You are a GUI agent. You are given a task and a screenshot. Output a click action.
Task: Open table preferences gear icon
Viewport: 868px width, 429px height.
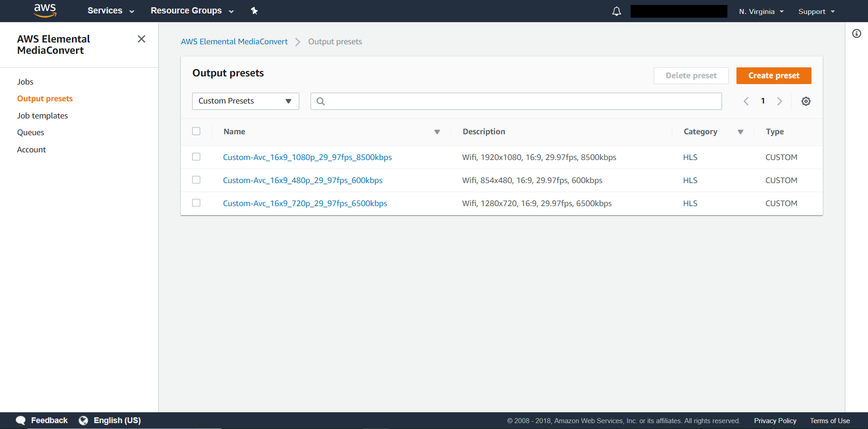click(x=806, y=101)
